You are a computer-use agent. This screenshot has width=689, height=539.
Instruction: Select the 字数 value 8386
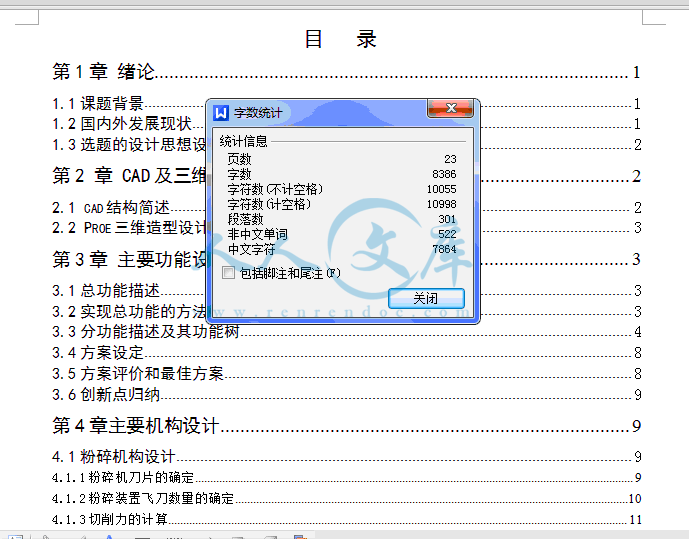[x=444, y=174]
